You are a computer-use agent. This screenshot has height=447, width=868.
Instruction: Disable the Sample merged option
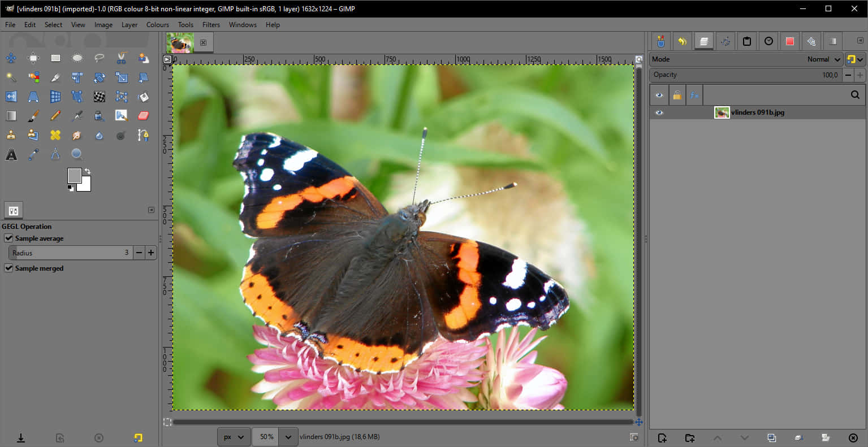(x=8, y=268)
